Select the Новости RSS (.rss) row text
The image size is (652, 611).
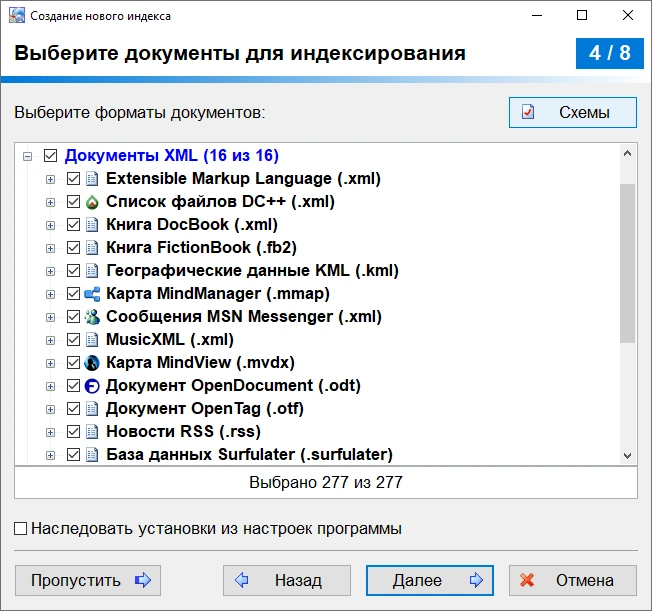point(183,431)
